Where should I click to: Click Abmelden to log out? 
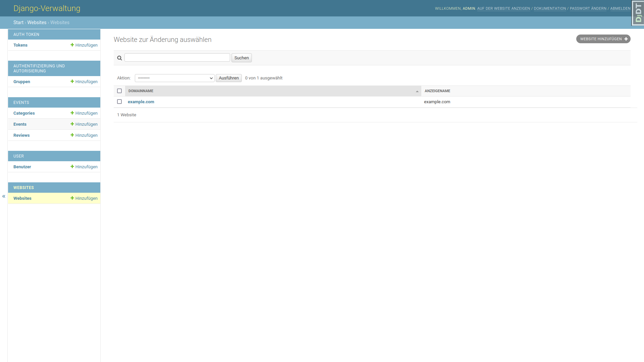tap(620, 8)
